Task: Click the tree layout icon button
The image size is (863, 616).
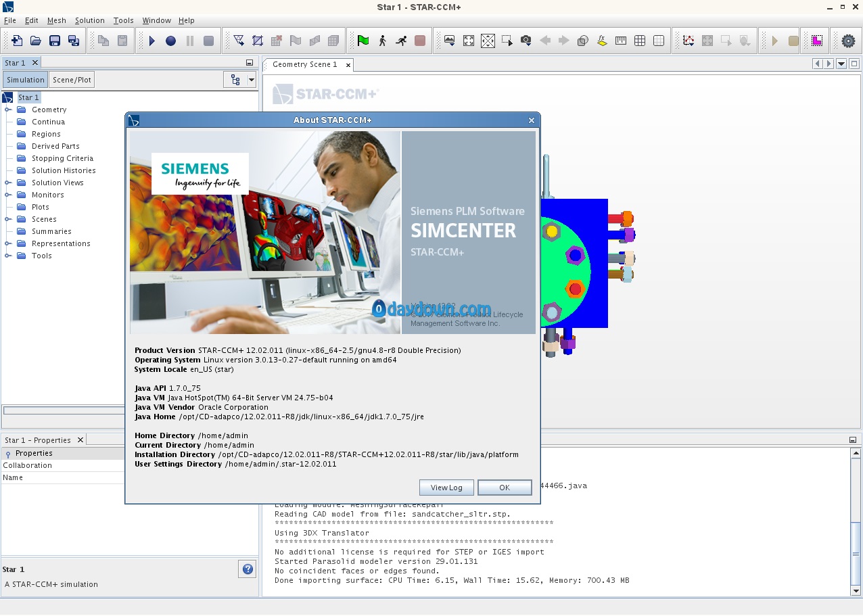Action: [x=235, y=80]
